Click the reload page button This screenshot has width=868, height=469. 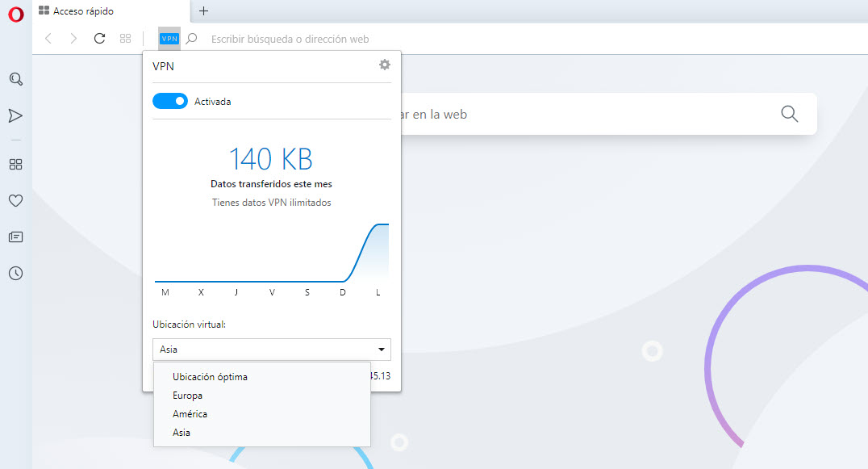[x=99, y=38]
